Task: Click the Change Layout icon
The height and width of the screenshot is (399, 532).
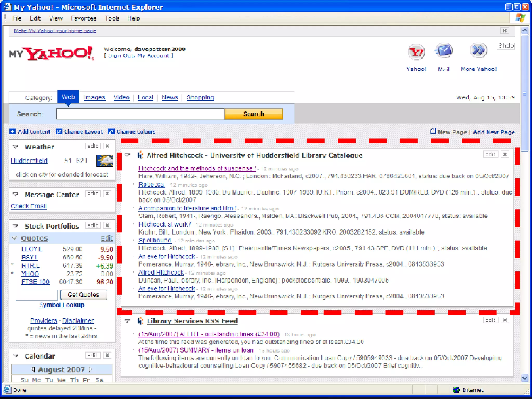Action: click(x=59, y=131)
